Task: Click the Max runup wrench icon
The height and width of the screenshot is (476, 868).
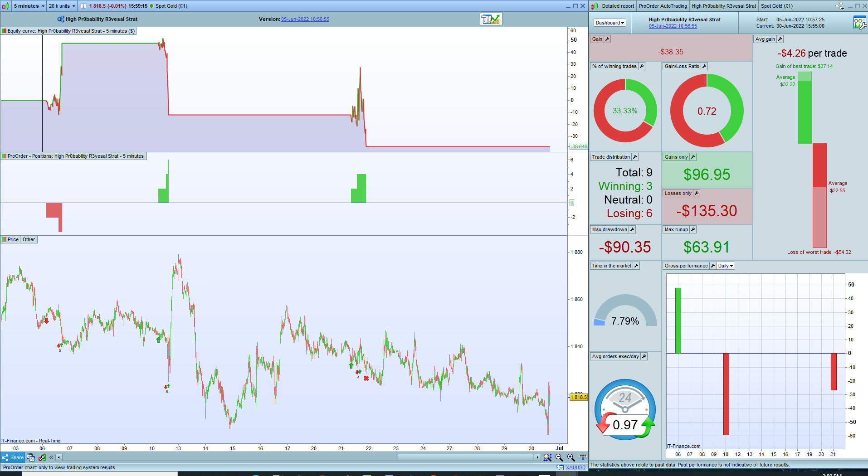Action: 693,229
